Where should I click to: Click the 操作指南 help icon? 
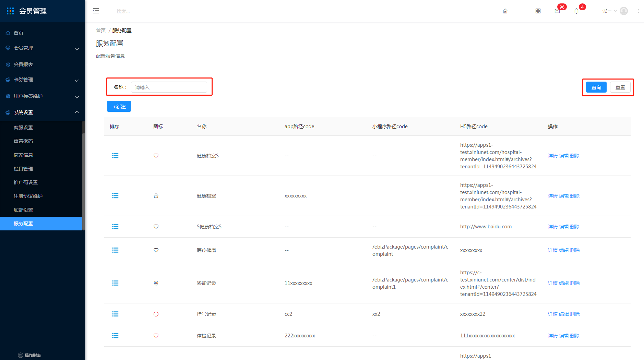21,355
